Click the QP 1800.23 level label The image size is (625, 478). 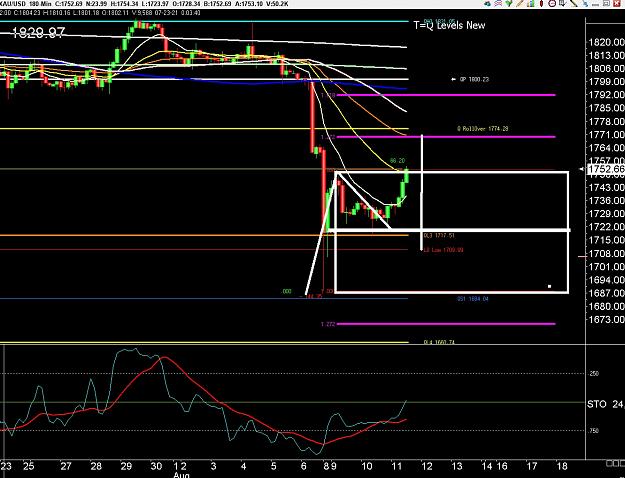pos(474,79)
